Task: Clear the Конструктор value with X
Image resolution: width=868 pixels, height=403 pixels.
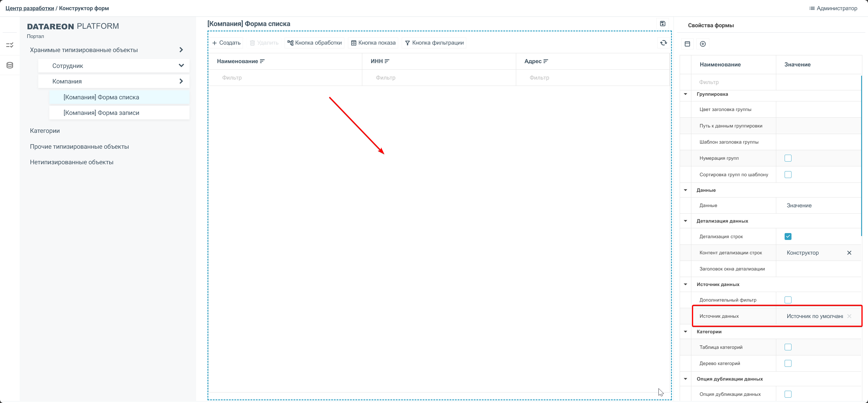Action: point(849,253)
